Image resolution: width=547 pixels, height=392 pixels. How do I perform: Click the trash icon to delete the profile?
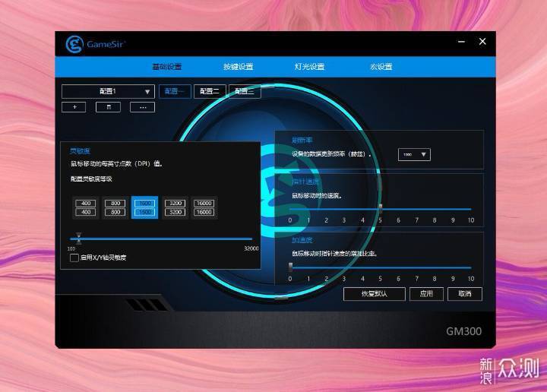[108, 107]
